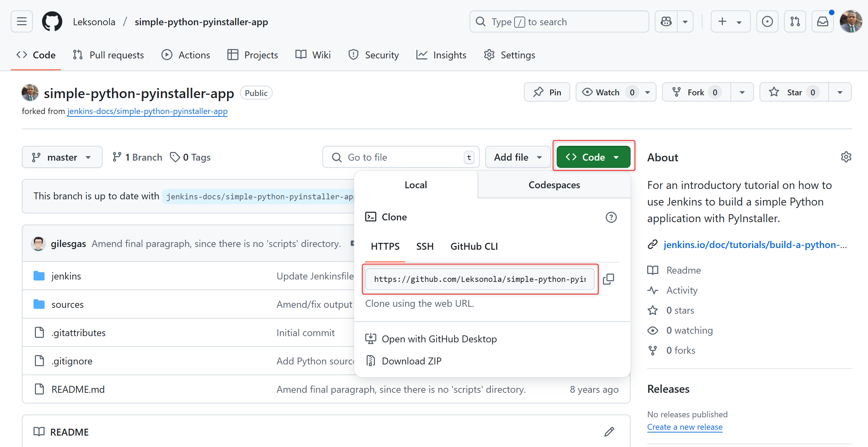The width and height of the screenshot is (868, 447).
Task: View the 0 watching link
Action: click(x=680, y=330)
